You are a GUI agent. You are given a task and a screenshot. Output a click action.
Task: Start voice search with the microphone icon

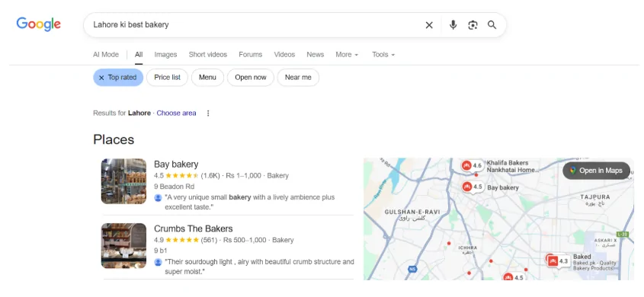[x=453, y=25]
